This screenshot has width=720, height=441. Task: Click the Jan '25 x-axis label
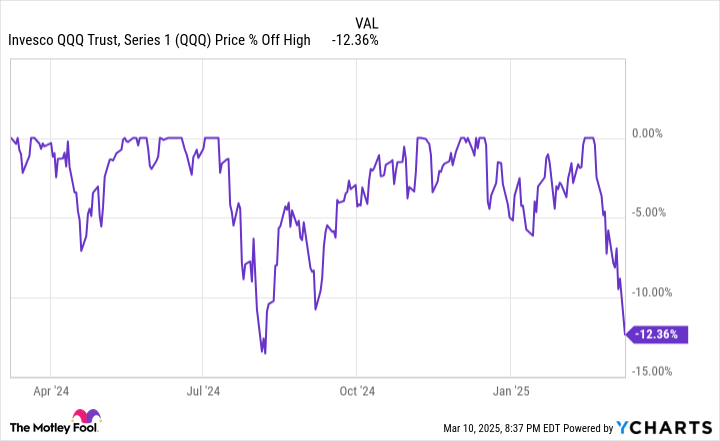click(x=511, y=392)
